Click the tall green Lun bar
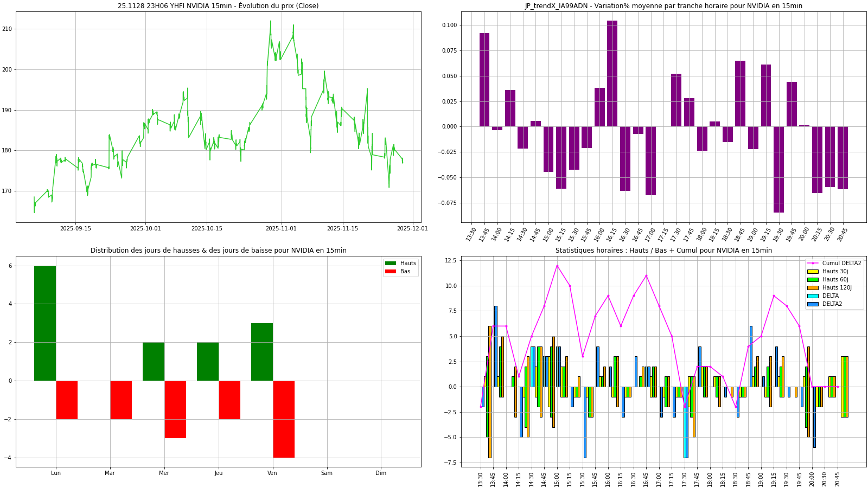This screenshot has width=868, height=488. (x=45, y=323)
